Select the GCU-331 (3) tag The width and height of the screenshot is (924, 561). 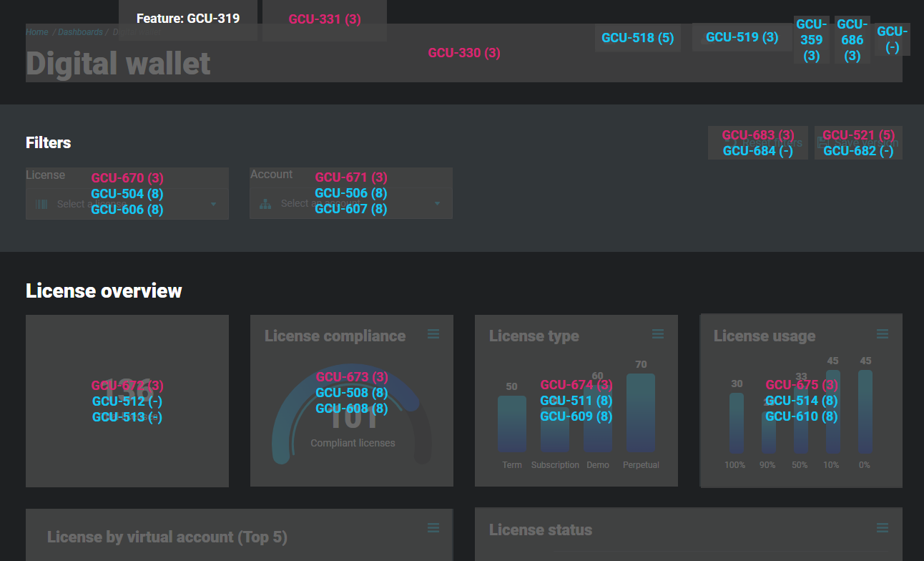click(x=325, y=19)
